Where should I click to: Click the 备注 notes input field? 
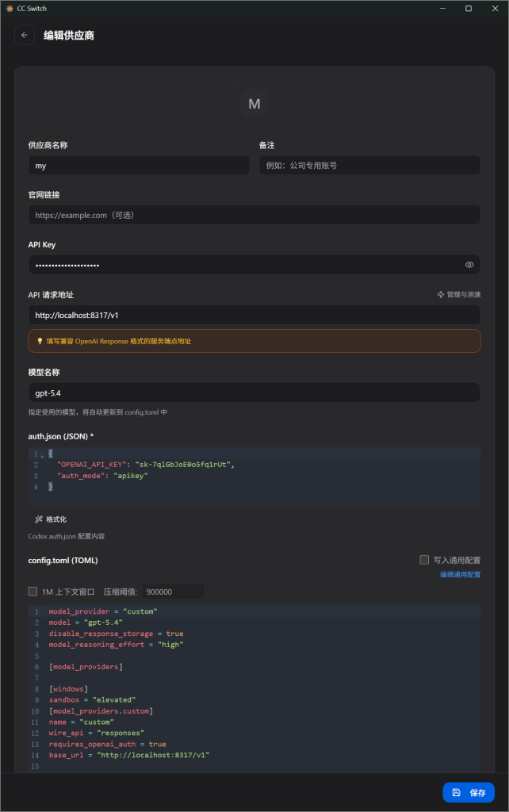pyautogui.click(x=369, y=165)
